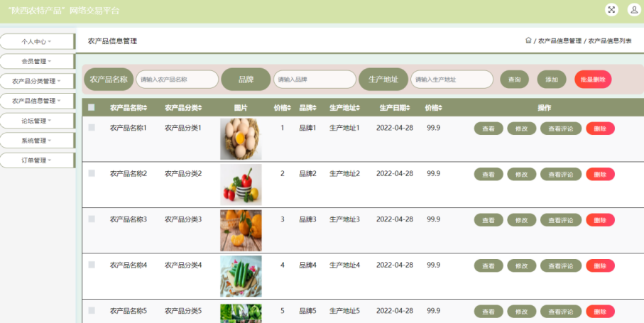Click the 添加 button
The height and width of the screenshot is (323, 644).
coord(552,80)
